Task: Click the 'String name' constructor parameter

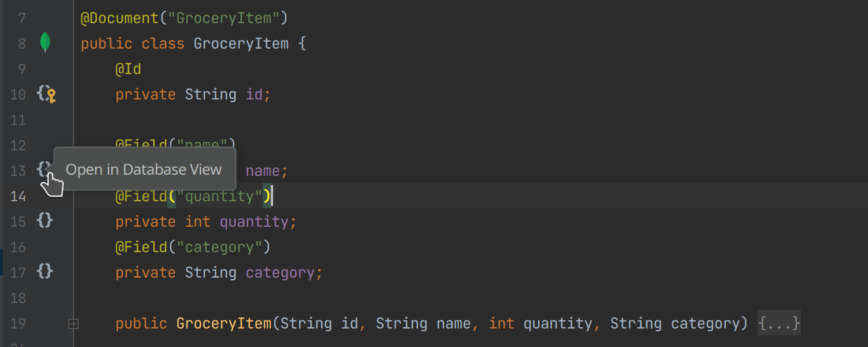Action: click(423, 323)
